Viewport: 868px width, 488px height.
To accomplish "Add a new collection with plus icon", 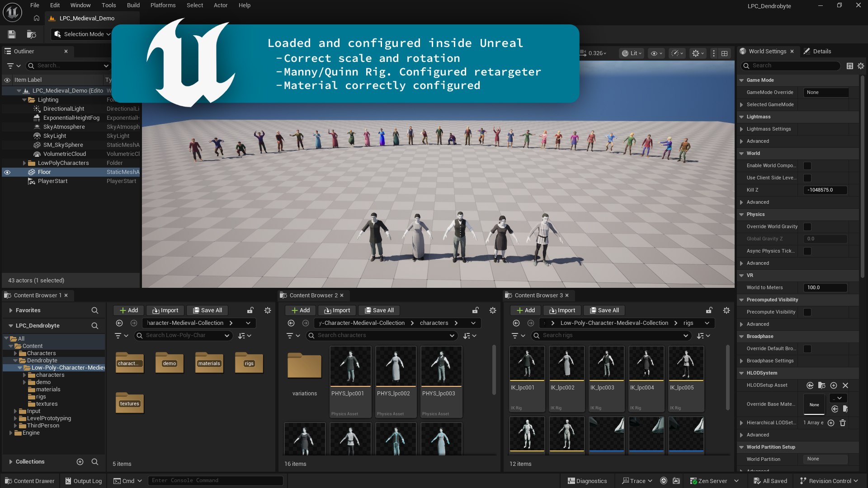I will coord(80,462).
